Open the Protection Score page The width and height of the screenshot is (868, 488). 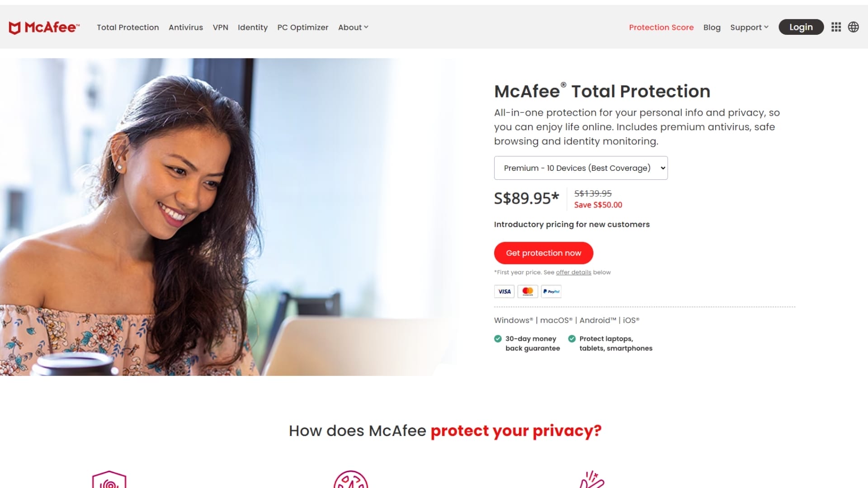point(661,28)
